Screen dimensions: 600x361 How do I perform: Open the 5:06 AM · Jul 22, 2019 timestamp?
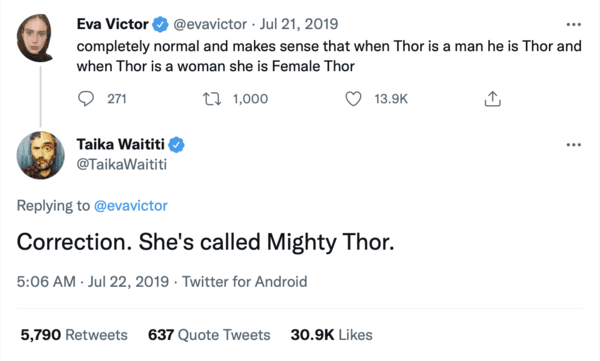[93, 282]
